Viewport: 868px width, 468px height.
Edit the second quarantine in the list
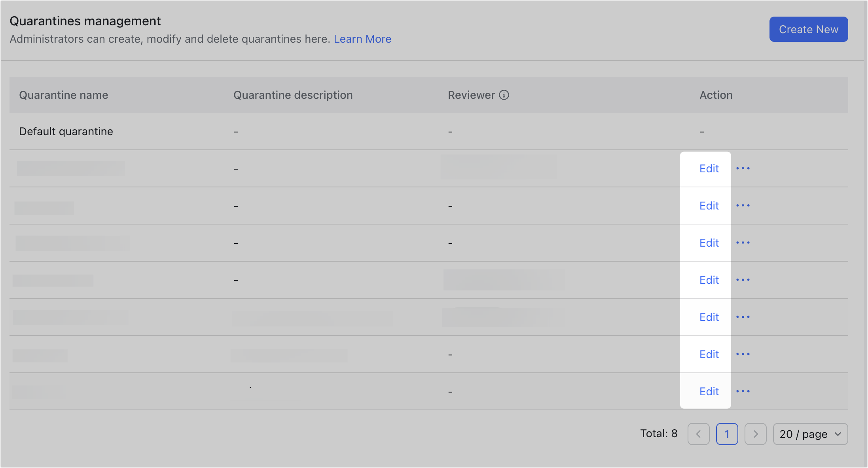pos(709,168)
